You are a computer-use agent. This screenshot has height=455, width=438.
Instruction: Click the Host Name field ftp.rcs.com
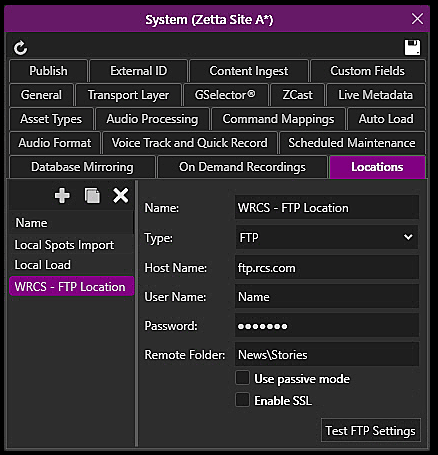327,268
